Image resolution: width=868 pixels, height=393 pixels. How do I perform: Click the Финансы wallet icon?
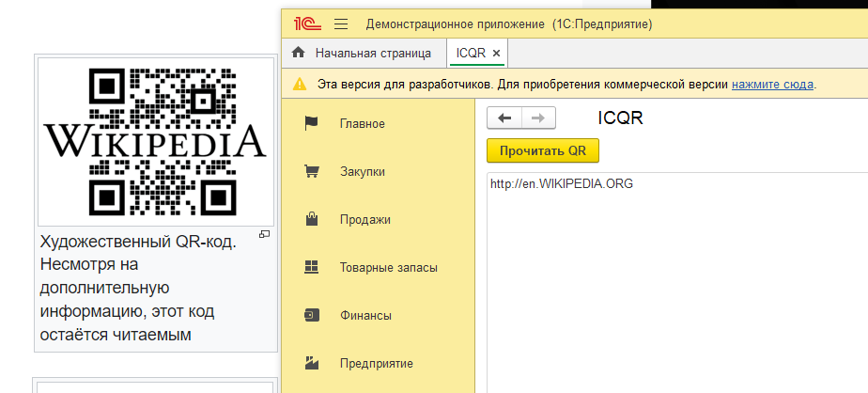tap(312, 315)
